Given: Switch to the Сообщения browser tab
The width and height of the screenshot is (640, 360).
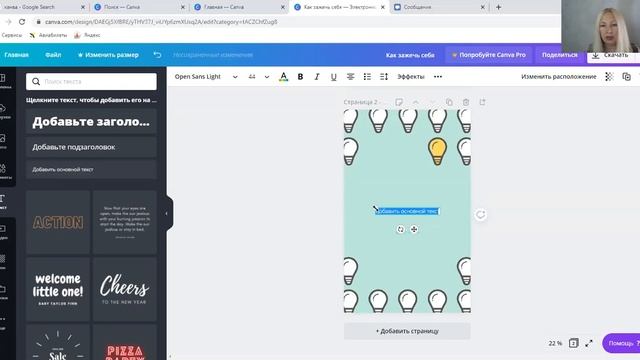Looking at the screenshot, I should (x=439, y=7).
